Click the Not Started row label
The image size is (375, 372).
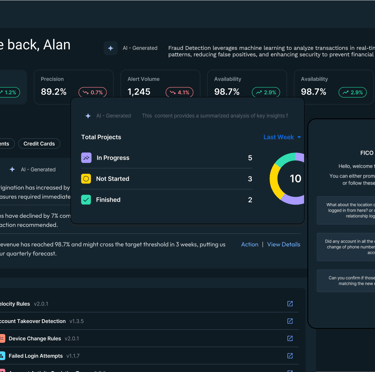112,179
